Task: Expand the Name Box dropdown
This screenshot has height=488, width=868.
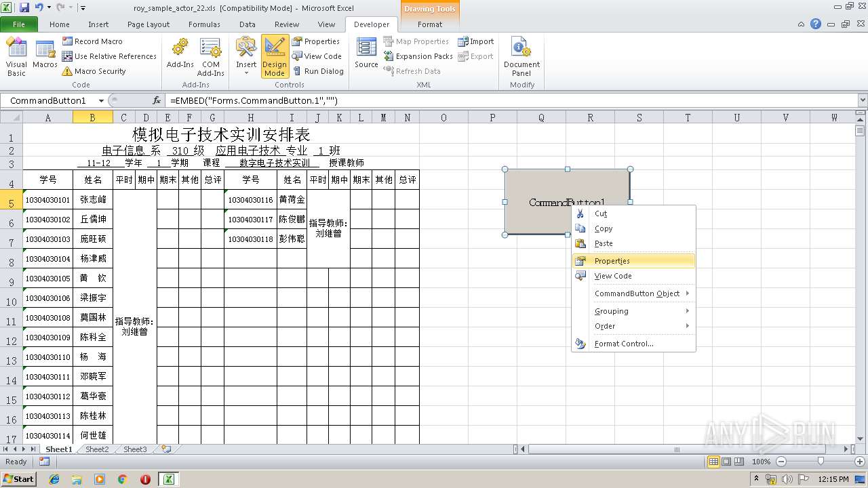Action: tap(101, 100)
